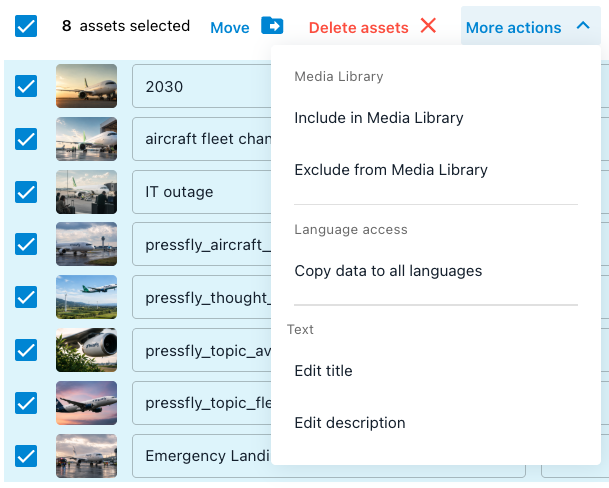Choose Copy data to all languages

click(388, 271)
